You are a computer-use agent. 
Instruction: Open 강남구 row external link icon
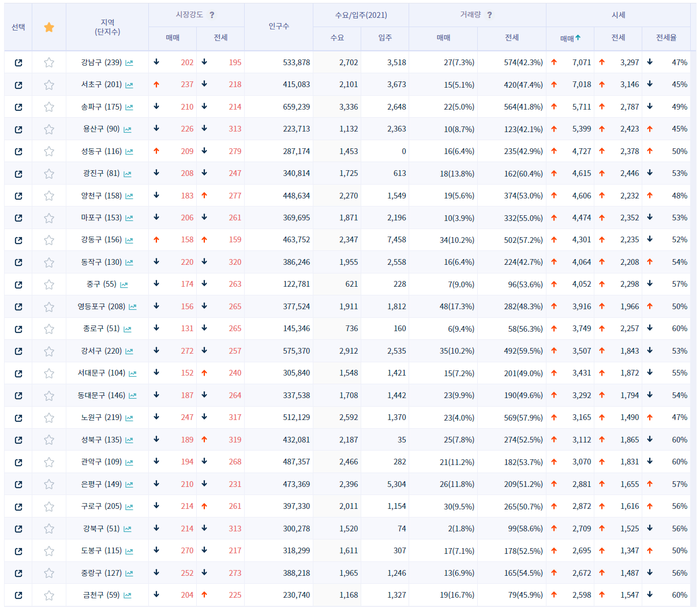click(18, 63)
